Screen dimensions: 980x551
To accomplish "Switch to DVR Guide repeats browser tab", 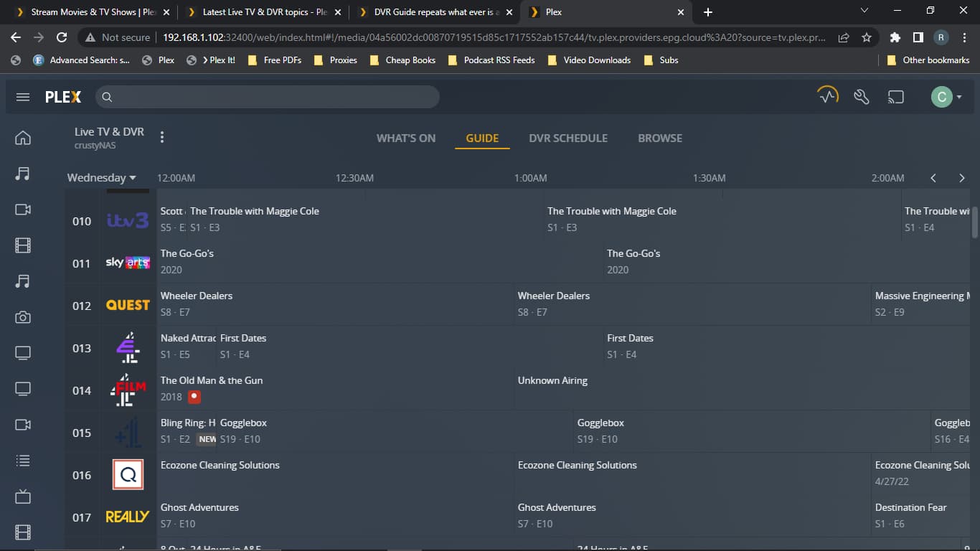I will [435, 12].
